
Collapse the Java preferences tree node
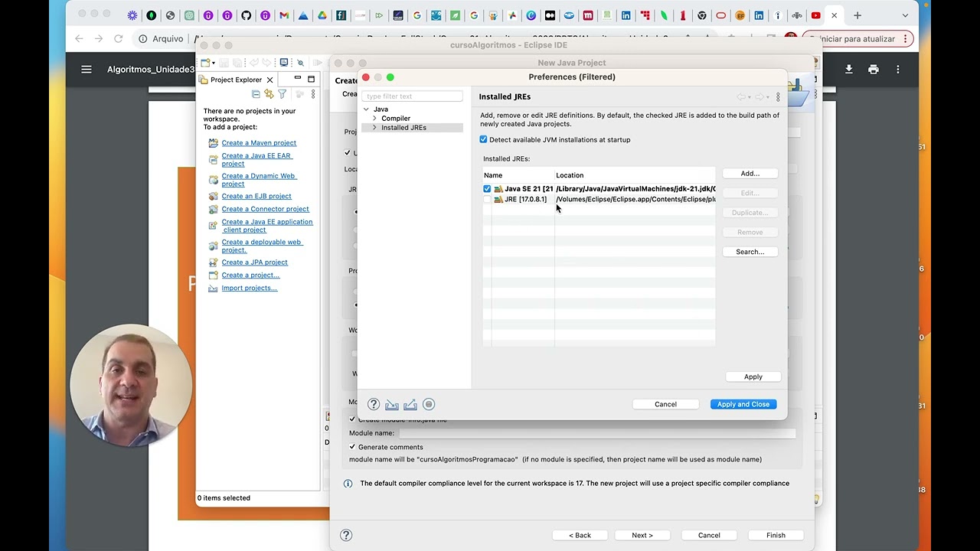[x=366, y=109]
